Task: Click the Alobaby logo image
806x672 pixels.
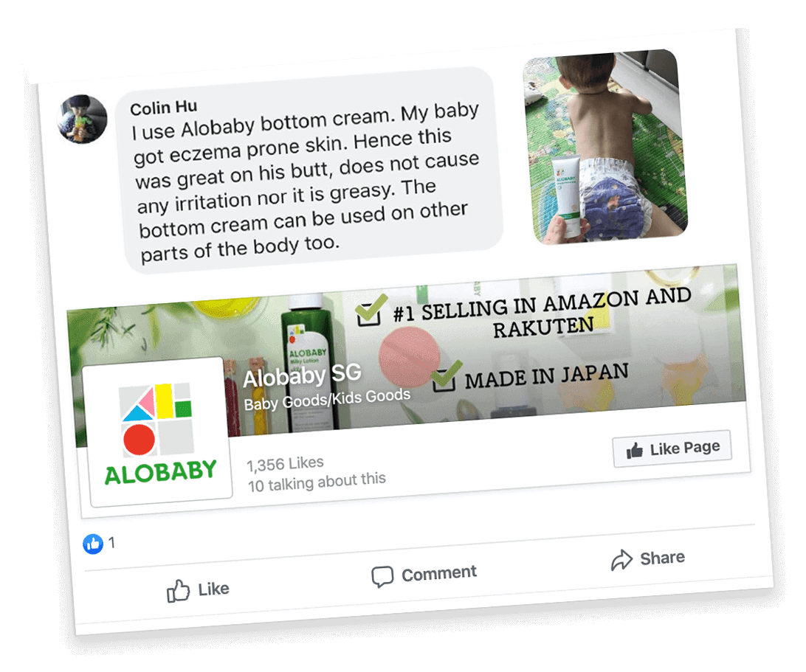Action: coord(159,433)
